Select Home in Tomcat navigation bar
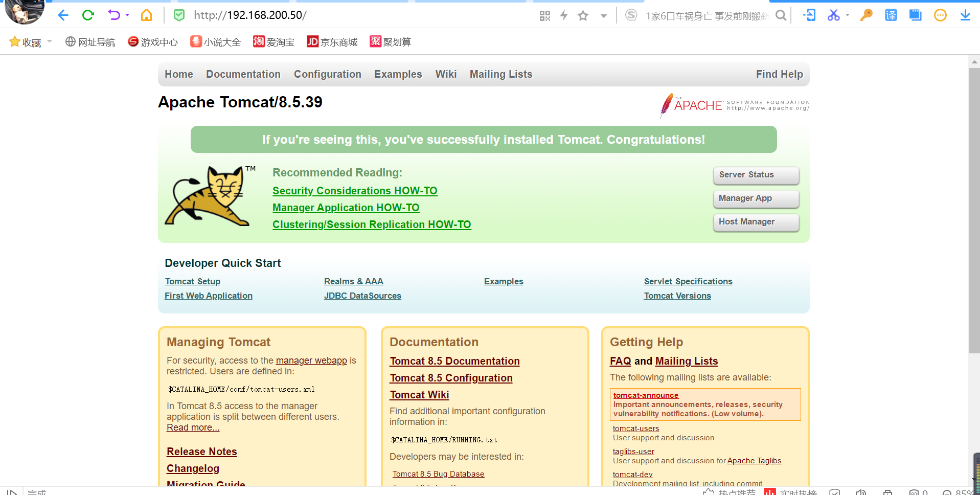The width and height of the screenshot is (980, 495). pyautogui.click(x=179, y=74)
